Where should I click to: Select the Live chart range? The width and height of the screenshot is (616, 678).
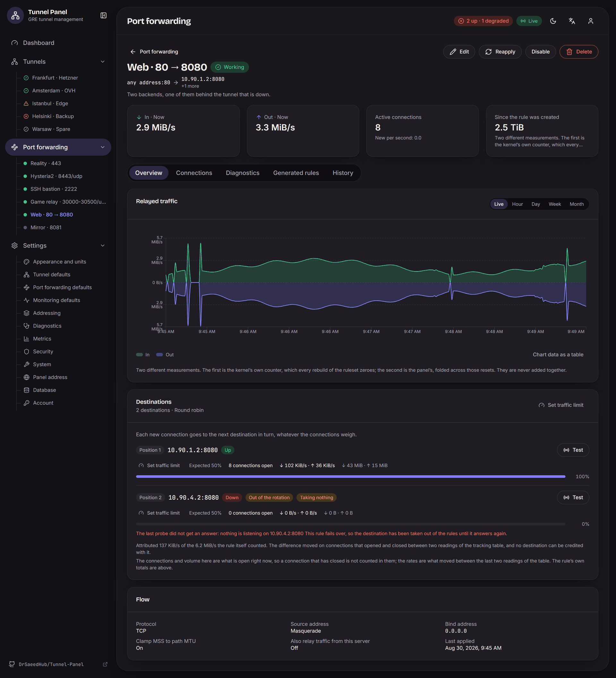point(499,204)
